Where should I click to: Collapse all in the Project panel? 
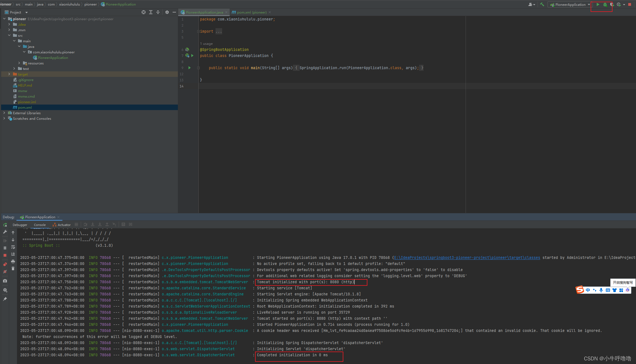tap(158, 12)
